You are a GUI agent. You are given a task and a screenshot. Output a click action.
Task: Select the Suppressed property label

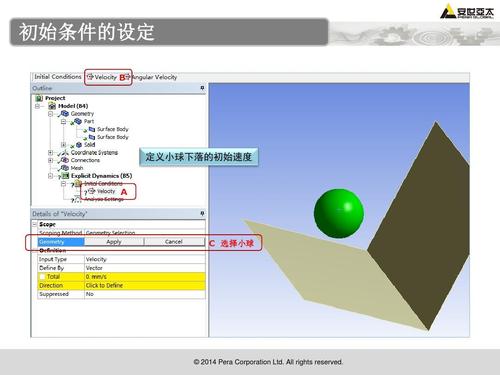[x=54, y=294]
